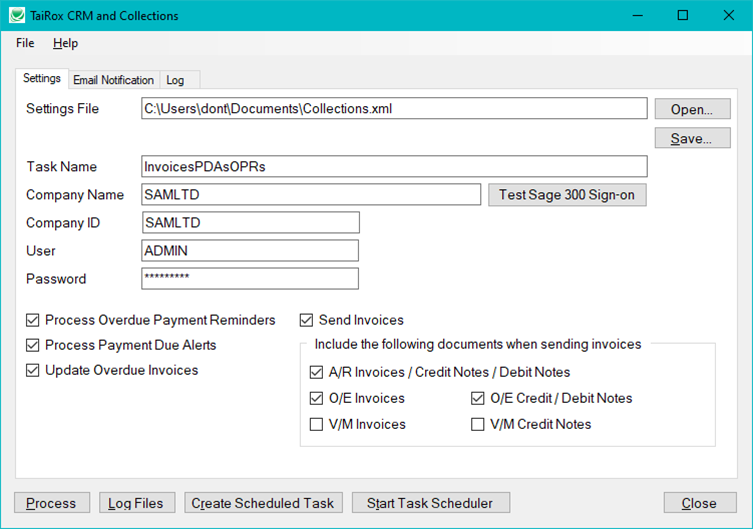
Task: Click the Company ID input field
Action: [250, 223]
